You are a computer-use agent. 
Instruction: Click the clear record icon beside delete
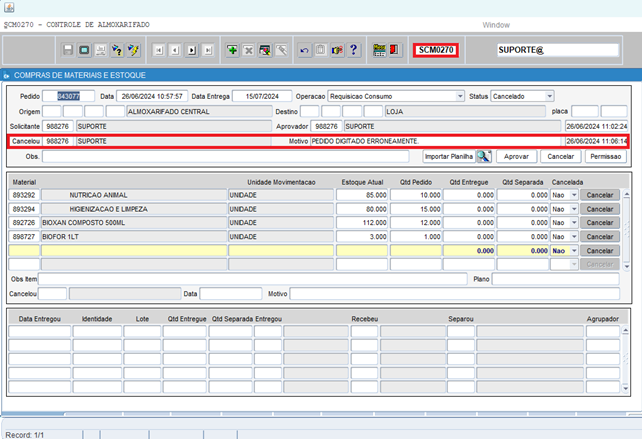point(265,50)
